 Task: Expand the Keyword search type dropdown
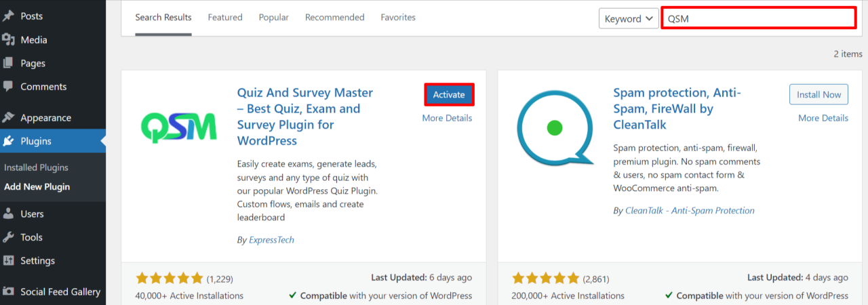tap(629, 18)
